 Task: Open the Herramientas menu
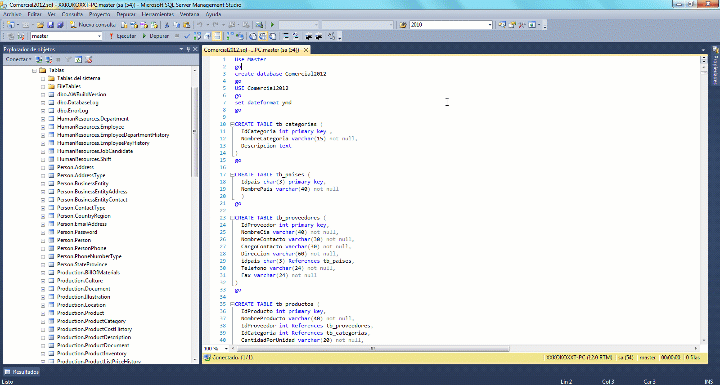[158, 14]
